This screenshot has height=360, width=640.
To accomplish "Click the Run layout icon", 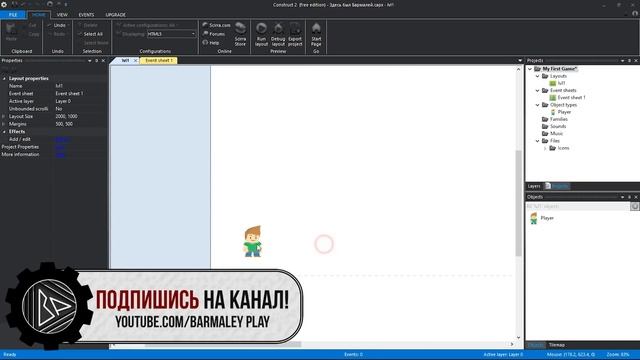I will click(x=261, y=29).
